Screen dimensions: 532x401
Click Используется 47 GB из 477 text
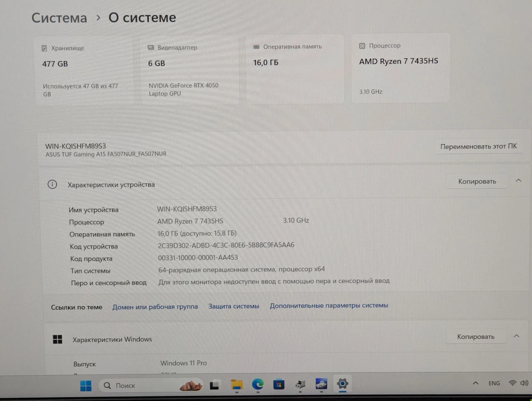pos(80,90)
